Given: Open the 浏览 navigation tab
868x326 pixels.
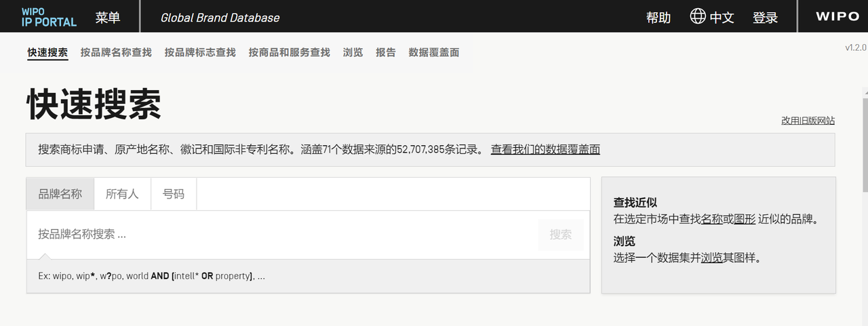Looking at the screenshot, I should point(353,52).
